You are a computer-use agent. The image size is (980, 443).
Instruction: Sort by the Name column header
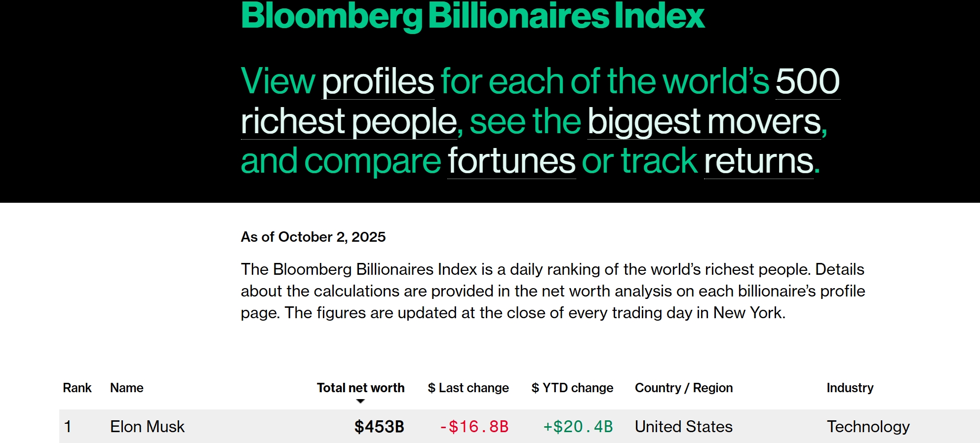click(x=126, y=388)
